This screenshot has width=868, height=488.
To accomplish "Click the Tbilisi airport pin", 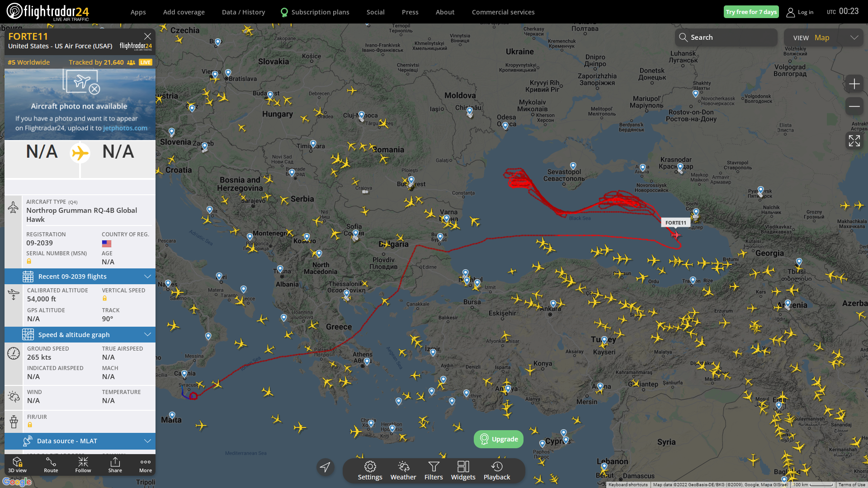I will (x=799, y=262).
